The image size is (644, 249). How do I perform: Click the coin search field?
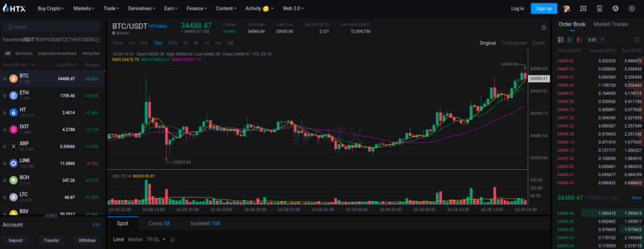click(52, 26)
